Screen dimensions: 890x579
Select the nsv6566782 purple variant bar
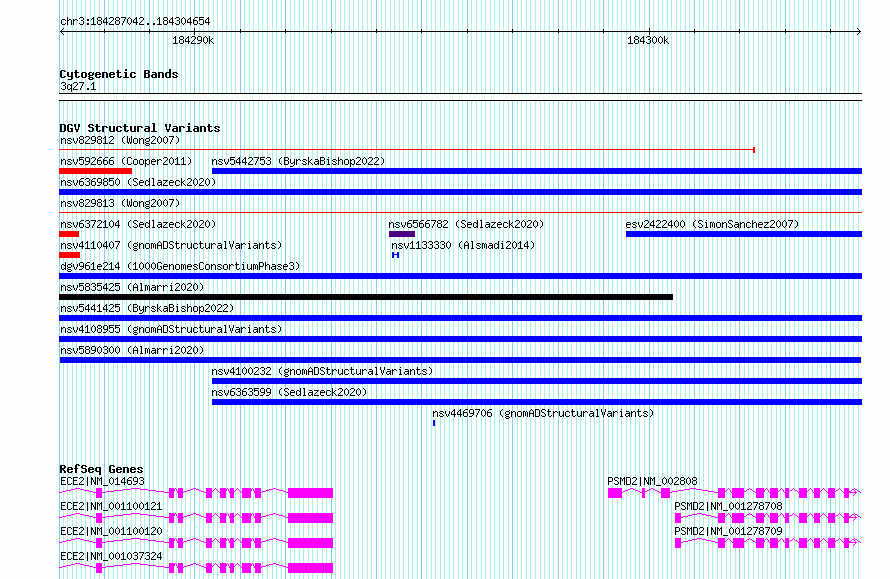(402, 234)
